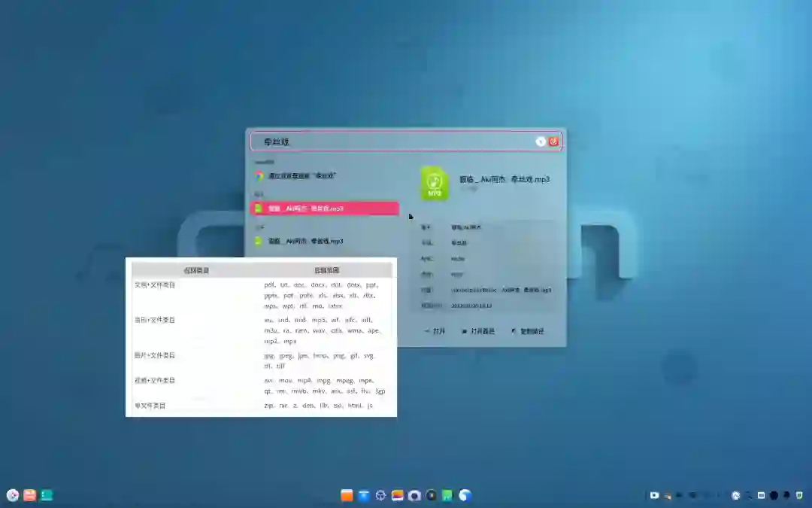The height and width of the screenshot is (508, 812).
Task: Click the modified time value in details
Action: click(x=471, y=306)
